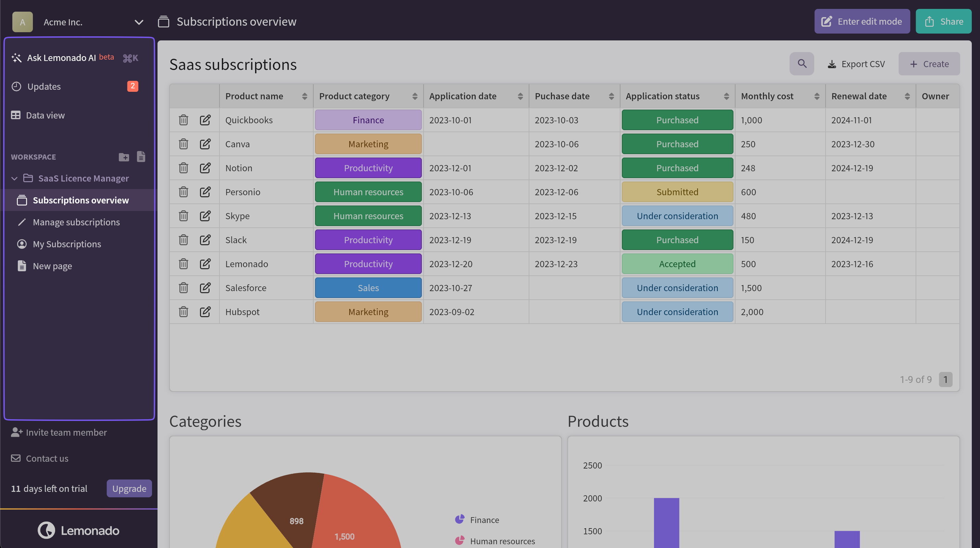Viewport: 980px width, 548px height.
Task: Edit the Quickbooks row using the pencil icon
Action: click(205, 120)
